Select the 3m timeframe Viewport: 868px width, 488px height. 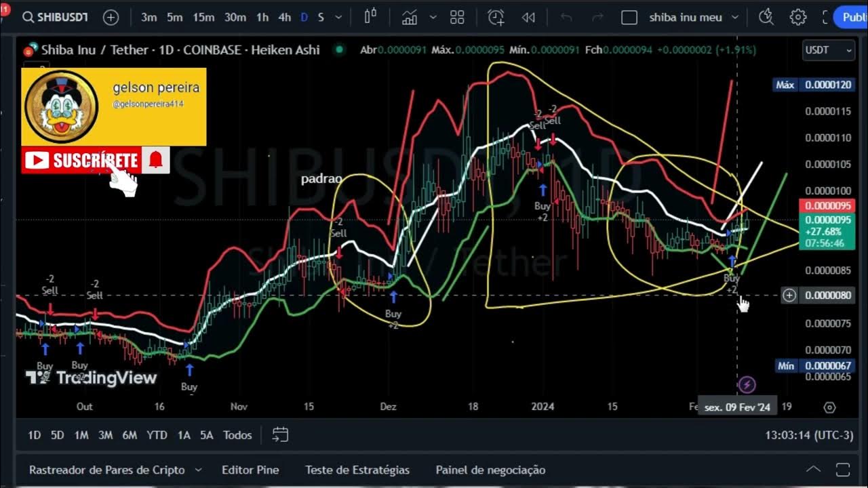point(149,17)
